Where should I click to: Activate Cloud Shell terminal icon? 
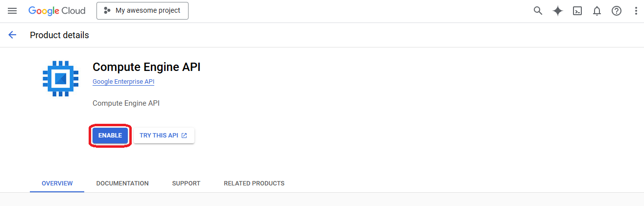[577, 11]
